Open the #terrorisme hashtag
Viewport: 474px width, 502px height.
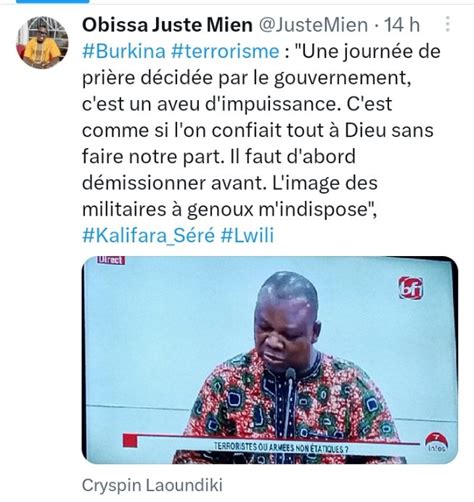[x=225, y=51]
